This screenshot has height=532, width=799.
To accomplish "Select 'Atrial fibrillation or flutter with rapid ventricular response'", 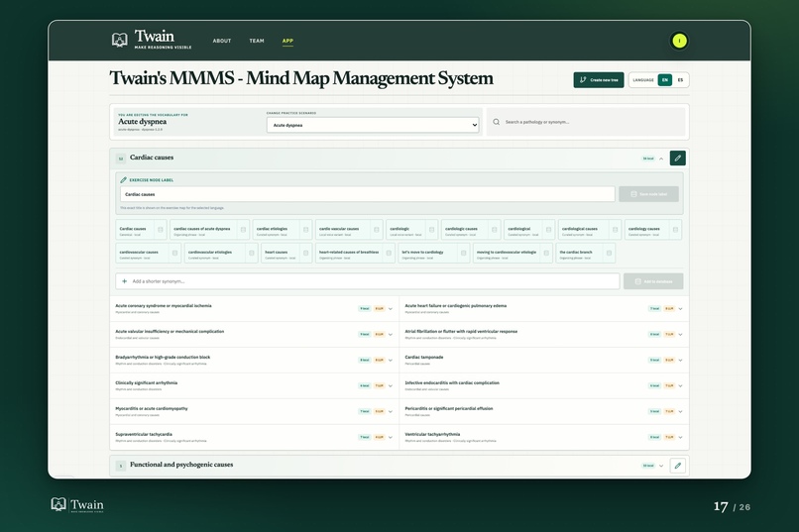I will [461, 332].
